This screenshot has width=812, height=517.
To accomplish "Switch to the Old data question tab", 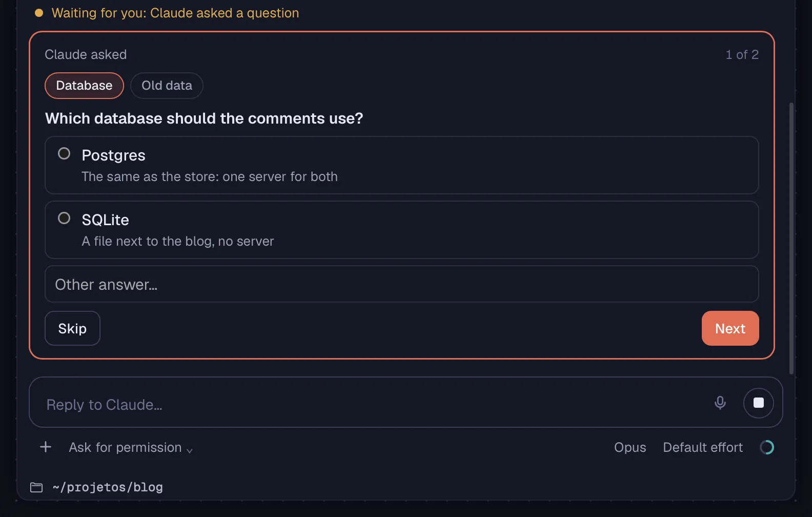I will click(167, 86).
